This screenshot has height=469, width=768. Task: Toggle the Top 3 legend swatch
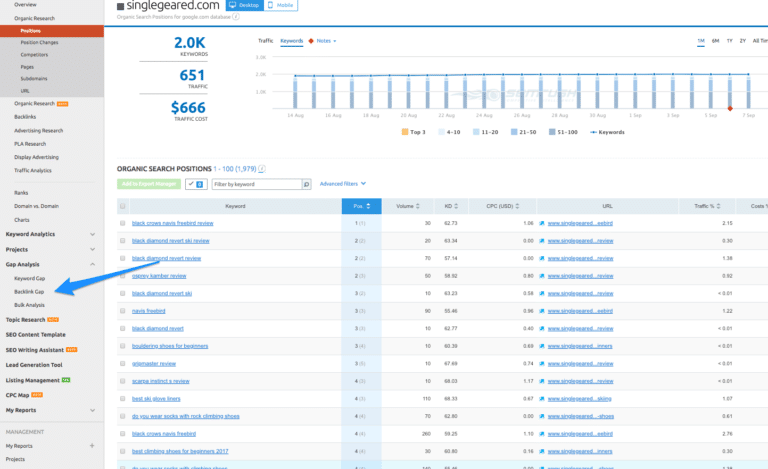tap(405, 132)
